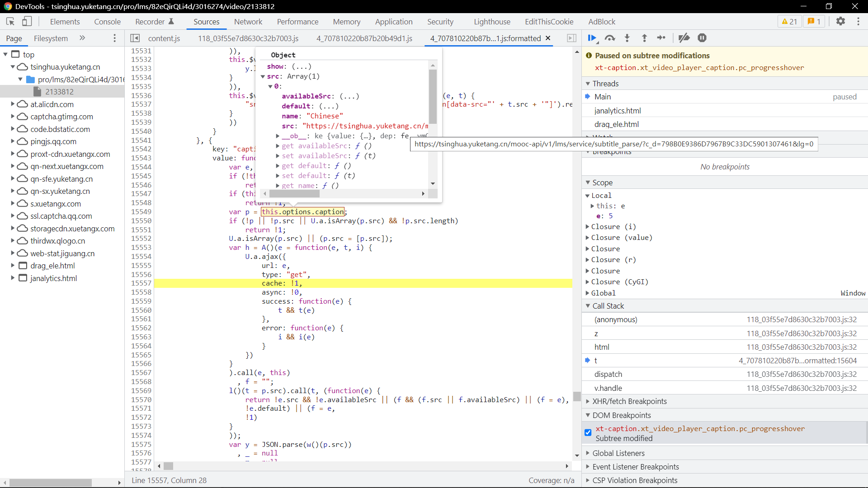Screen dimensions: 868x488
Task: Click Step into next function icon
Action: pyautogui.click(x=627, y=38)
